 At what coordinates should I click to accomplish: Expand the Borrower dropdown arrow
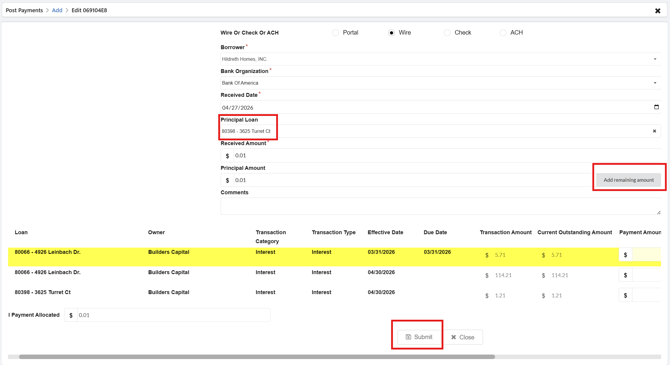pyautogui.click(x=655, y=59)
